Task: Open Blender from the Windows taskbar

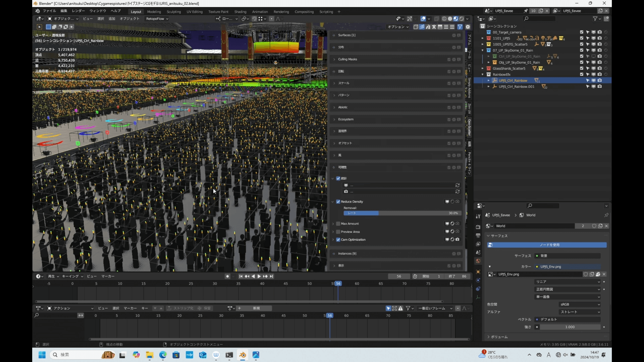Action: (x=243, y=355)
